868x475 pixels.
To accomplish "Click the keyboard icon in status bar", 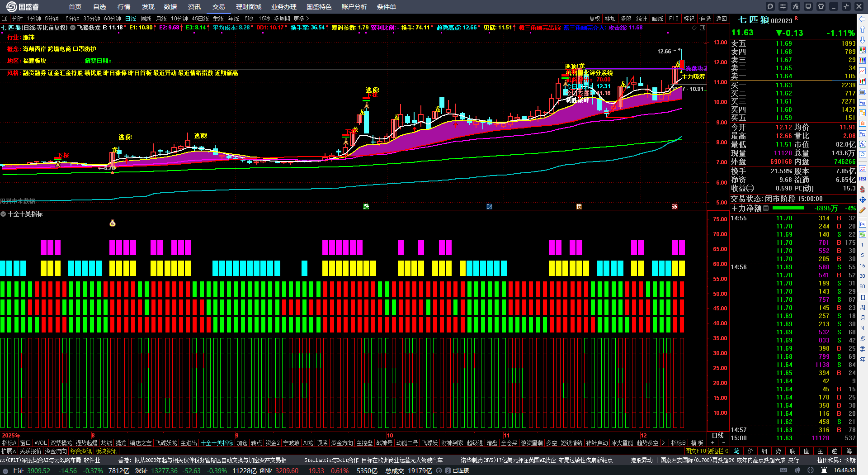I will (x=783, y=470).
